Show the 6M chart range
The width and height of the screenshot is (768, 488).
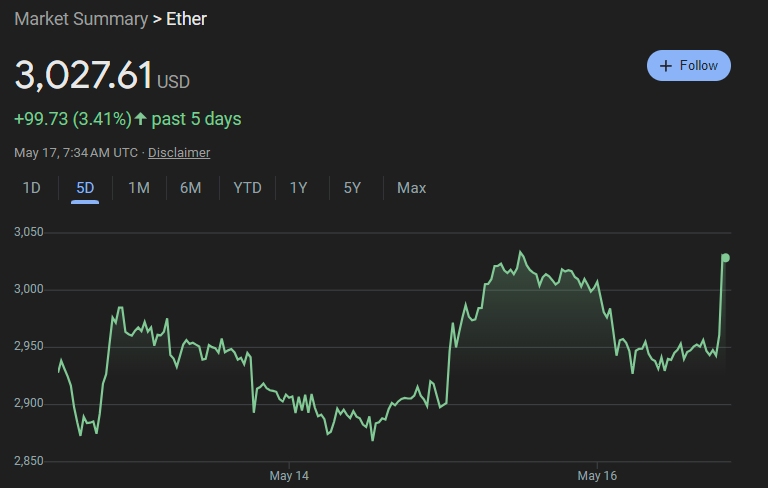tap(191, 188)
